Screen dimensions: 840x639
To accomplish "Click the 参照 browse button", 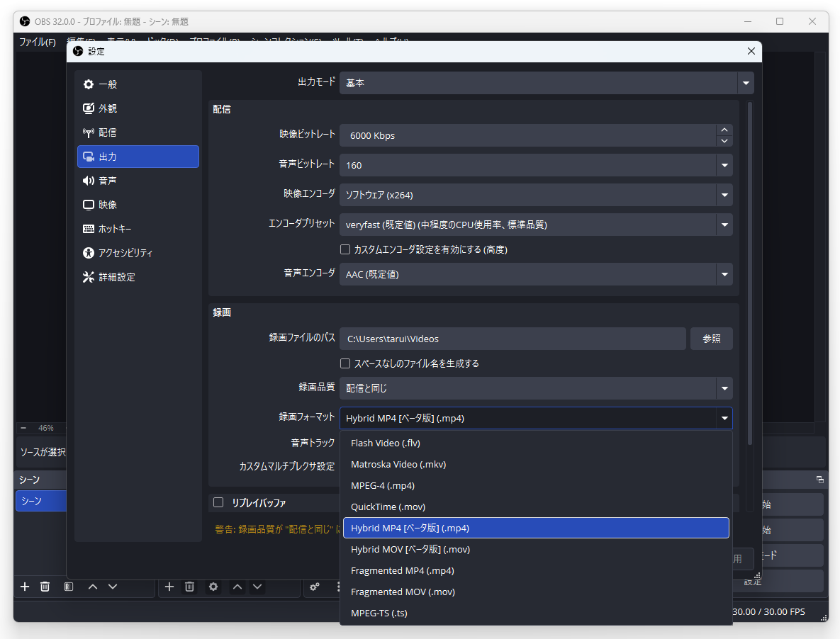I will [x=711, y=339].
